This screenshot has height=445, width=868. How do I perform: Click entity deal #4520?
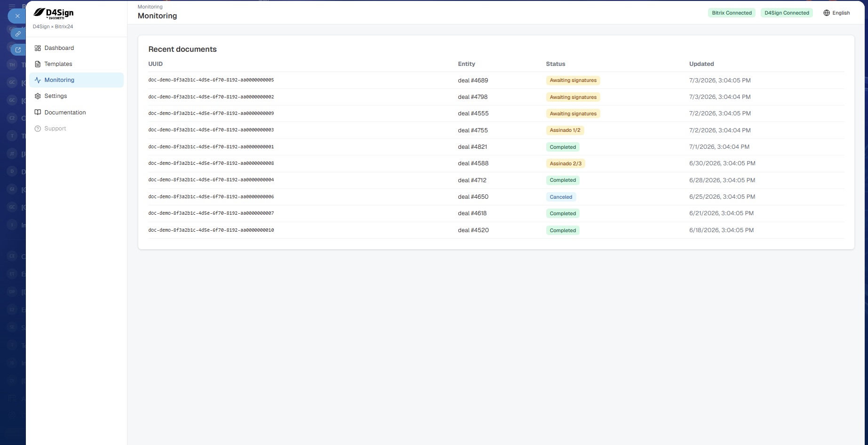pyautogui.click(x=473, y=230)
